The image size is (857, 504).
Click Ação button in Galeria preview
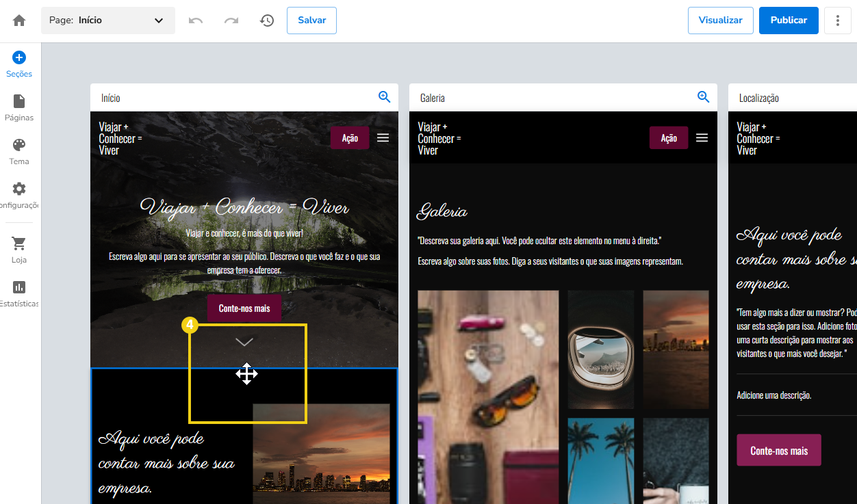click(669, 137)
